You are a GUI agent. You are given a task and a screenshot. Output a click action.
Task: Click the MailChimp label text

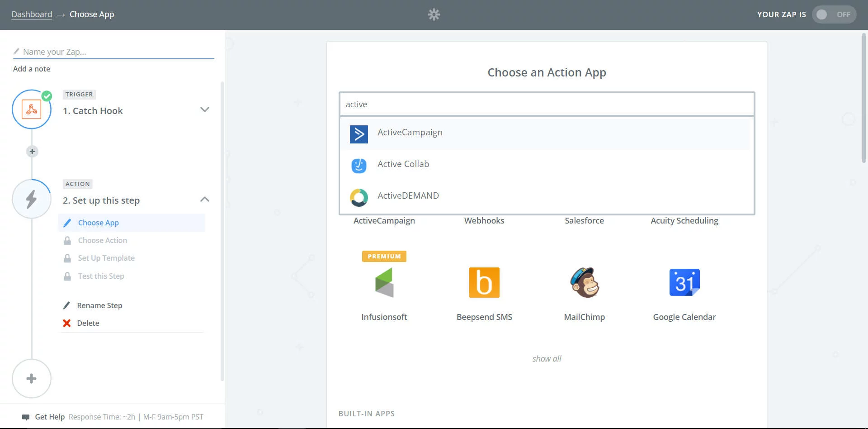584,317
